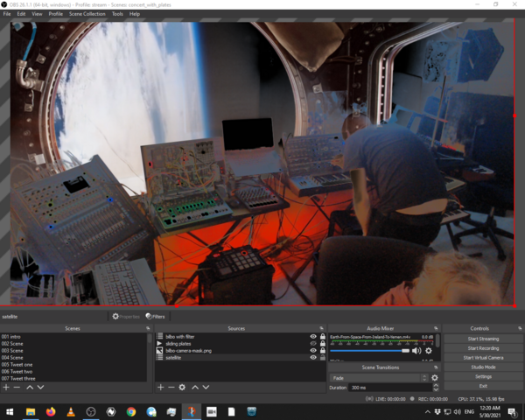Mute the Earth-From-Space audio track speaker icon
Viewport: 525px width, 420px height.
click(x=416, y=350)
